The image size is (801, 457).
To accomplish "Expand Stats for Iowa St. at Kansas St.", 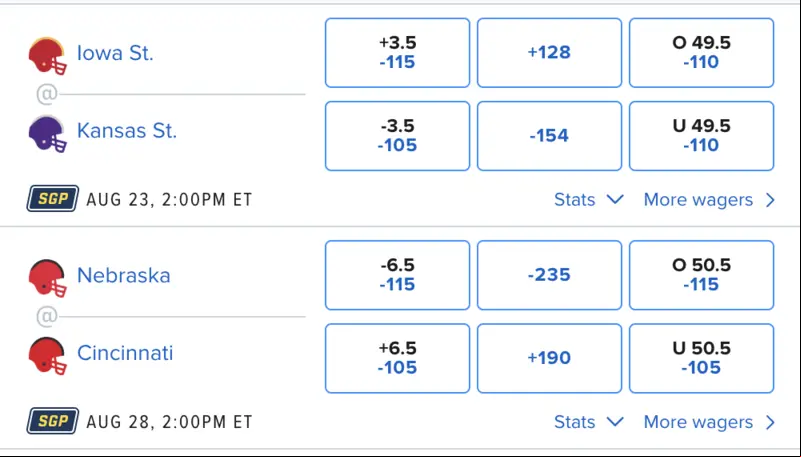I will tap(589, 200).
